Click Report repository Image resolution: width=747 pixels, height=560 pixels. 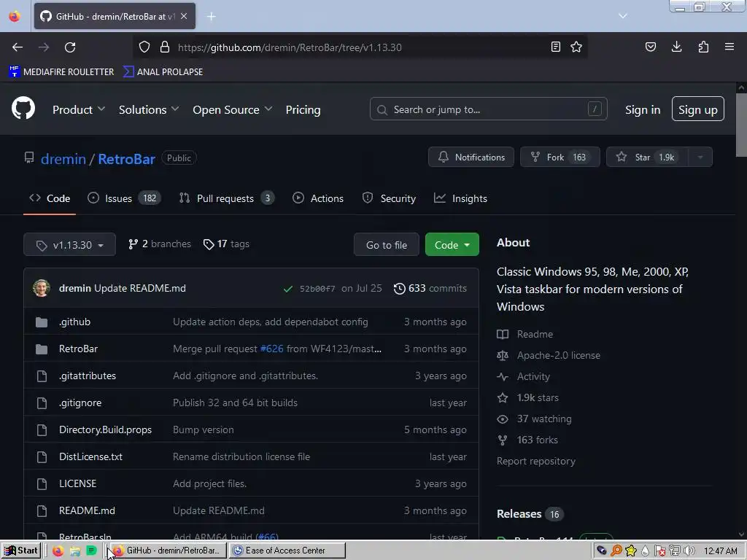pos(536,461)
